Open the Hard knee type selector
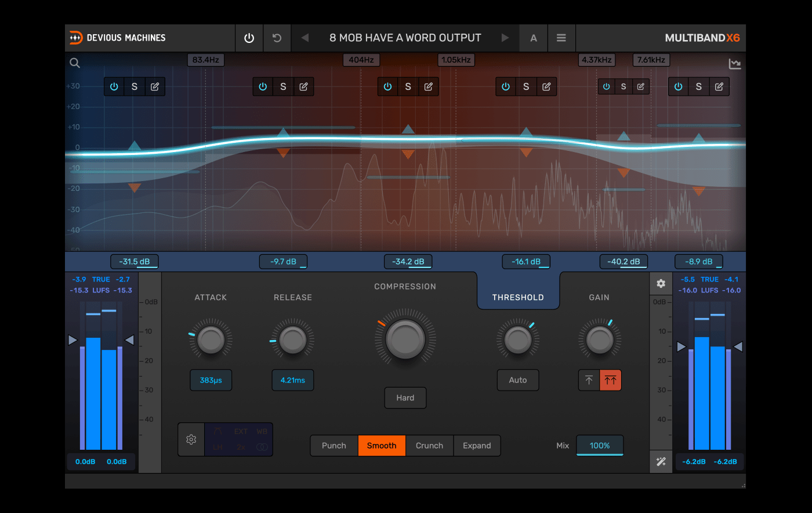The height and width of the screenshot is (513, 812). pos(405,398)
